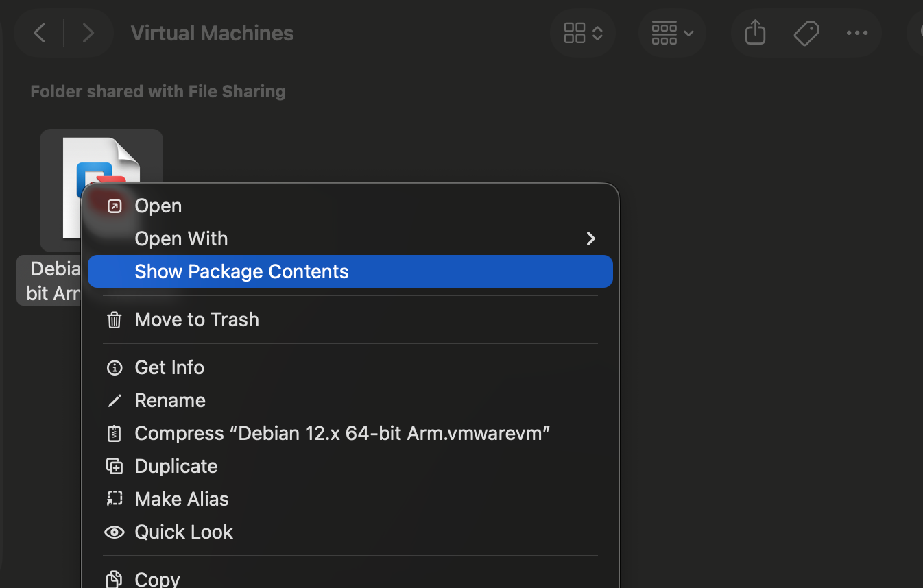Click the Finder forward navigation arrow
The height and width of the screenshot is (588, 923).
(x=88, y=33)
